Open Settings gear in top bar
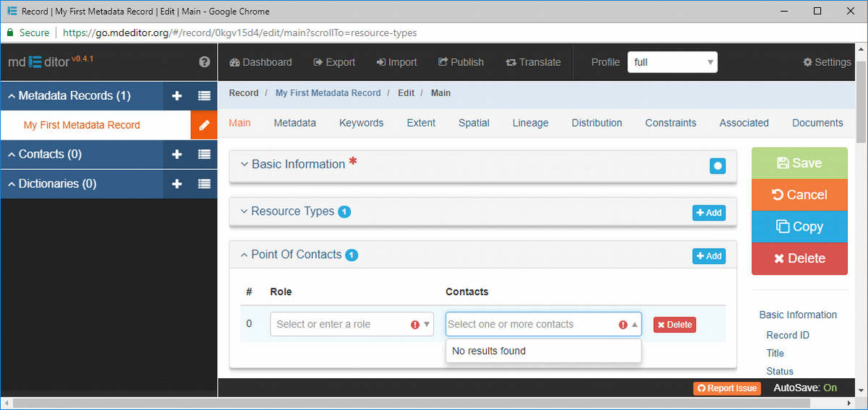The width and height of the screenshot is (868, 410). pos(827,62)
